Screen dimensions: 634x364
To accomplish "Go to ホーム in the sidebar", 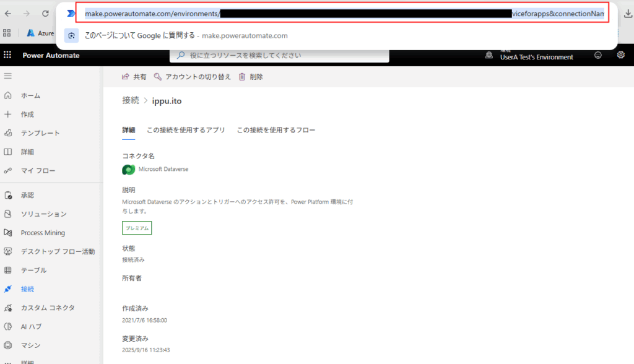I will [31, 96].
